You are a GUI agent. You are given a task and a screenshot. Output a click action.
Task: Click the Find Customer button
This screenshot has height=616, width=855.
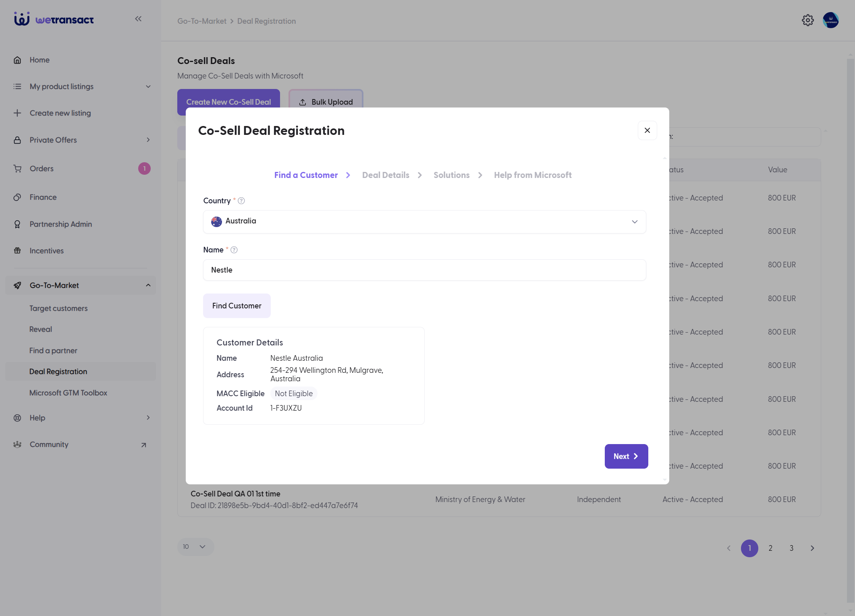237,306
